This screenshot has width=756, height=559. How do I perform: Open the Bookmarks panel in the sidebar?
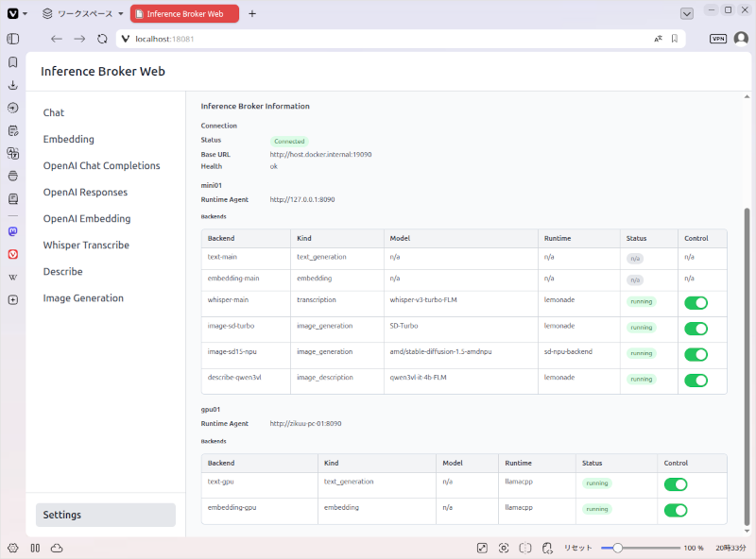13,62
